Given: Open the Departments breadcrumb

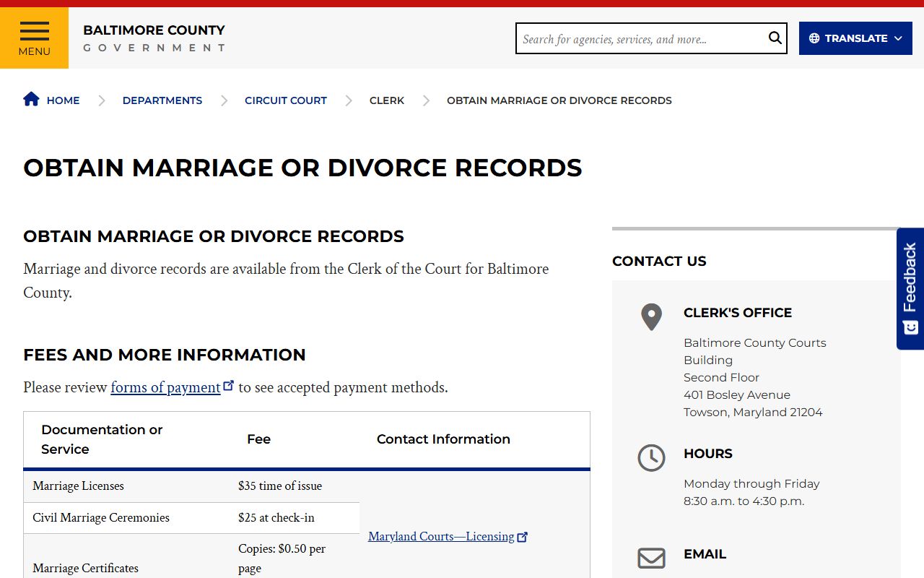Looking at the screenshot, I should click(x=162, y=100).
